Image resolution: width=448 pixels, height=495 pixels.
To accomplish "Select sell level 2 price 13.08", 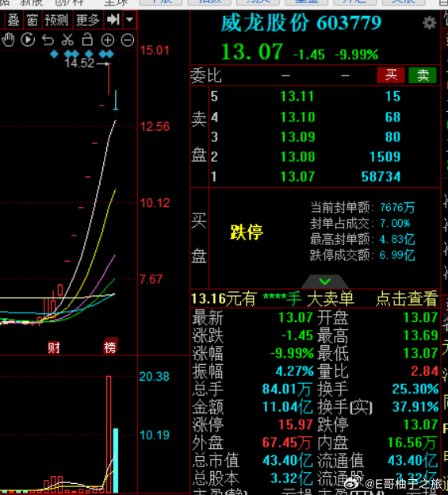I will coord(297,157).
